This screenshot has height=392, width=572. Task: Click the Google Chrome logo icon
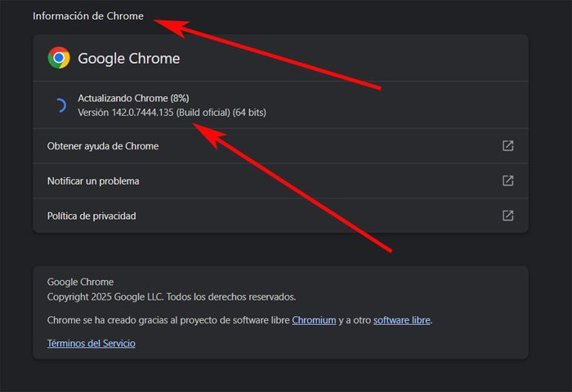click(59, 58)
